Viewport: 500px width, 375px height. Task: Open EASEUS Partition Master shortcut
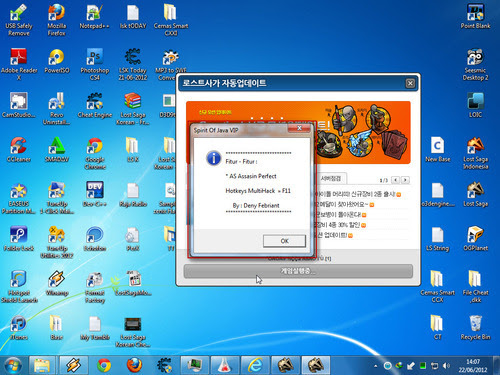19,198
